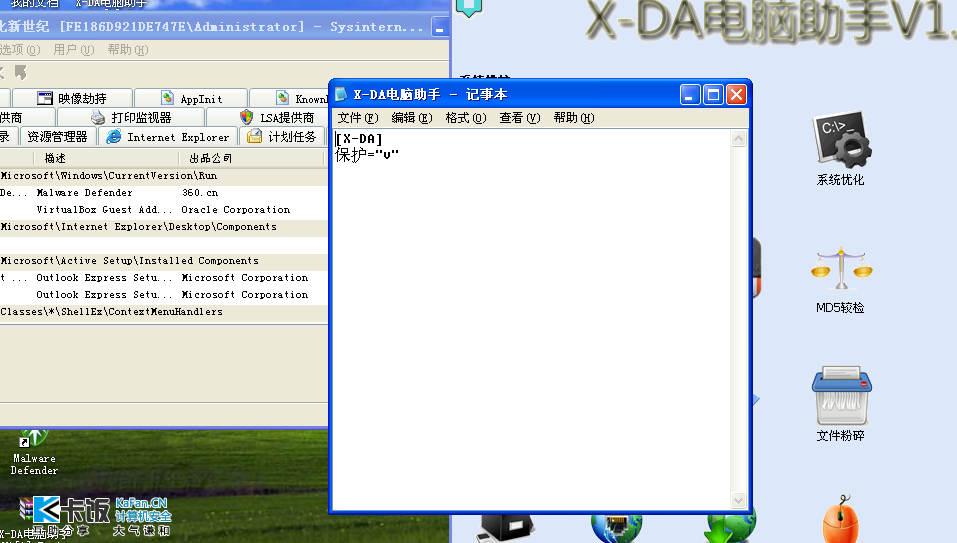
Task: Switch to the 打印监视器 tab
Action: 131,117
